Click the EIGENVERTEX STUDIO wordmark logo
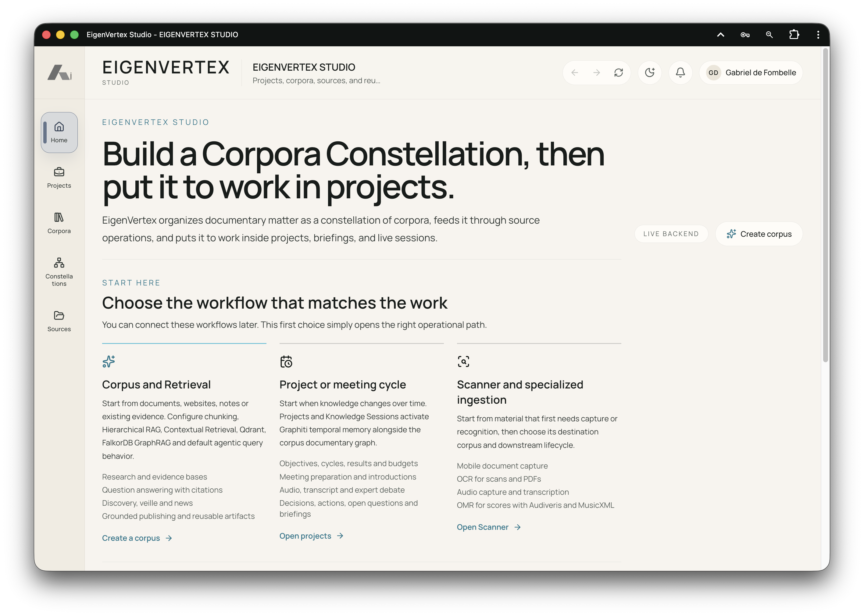Screen dimensions: 864x616 pos(166,73)
